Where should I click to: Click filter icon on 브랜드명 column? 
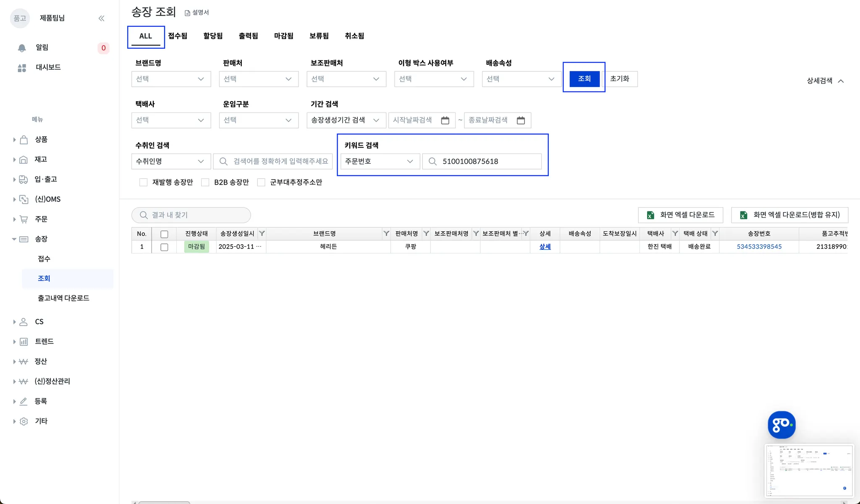[386, 233]
